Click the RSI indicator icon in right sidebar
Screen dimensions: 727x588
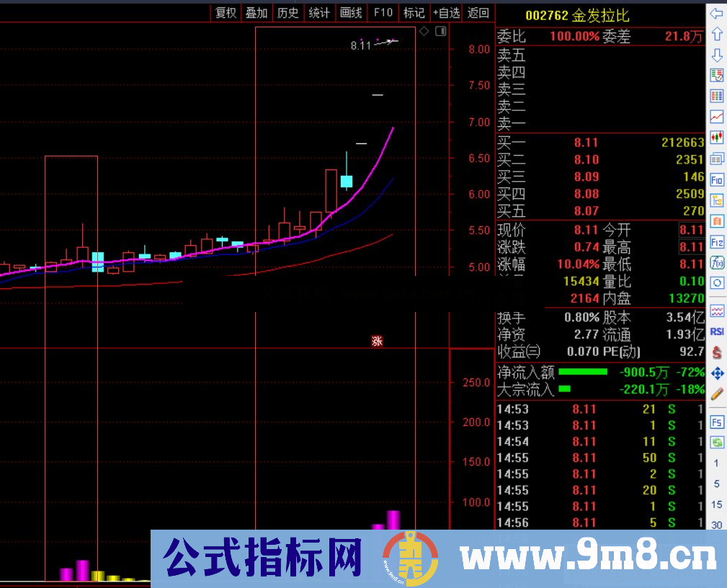[x=716, y=331]
